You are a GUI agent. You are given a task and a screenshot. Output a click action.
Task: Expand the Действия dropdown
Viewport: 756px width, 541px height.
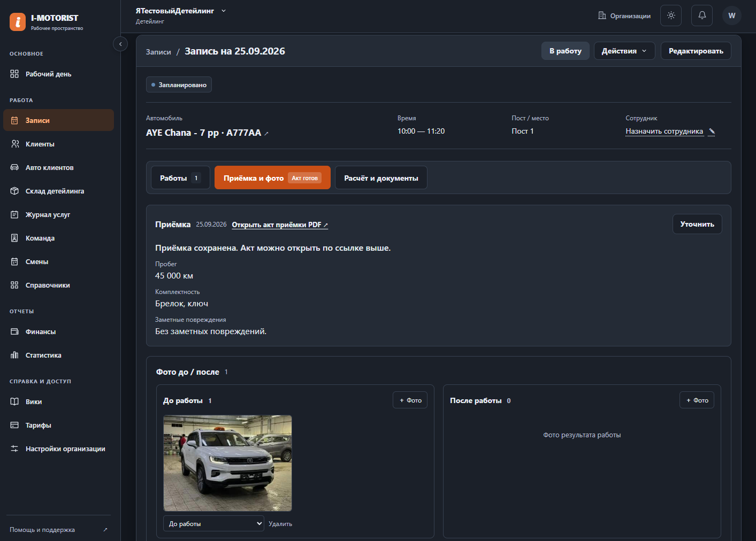(624, 51)
